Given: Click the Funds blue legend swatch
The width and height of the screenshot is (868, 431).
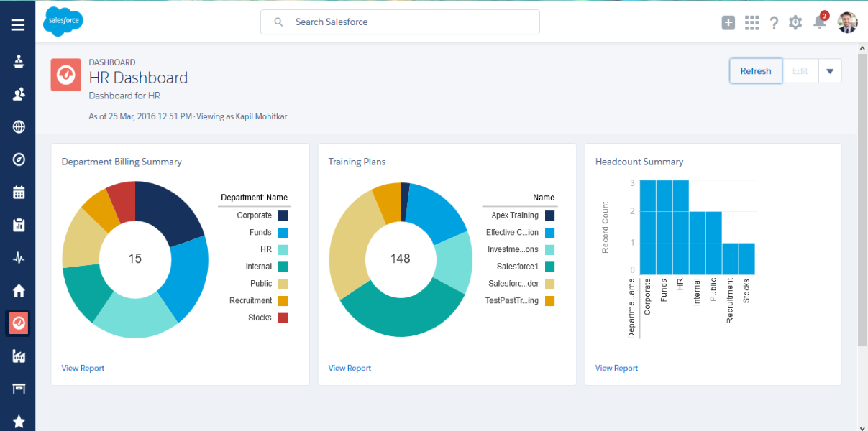Looking at the screenshot, I should click(x=283, y=233).
